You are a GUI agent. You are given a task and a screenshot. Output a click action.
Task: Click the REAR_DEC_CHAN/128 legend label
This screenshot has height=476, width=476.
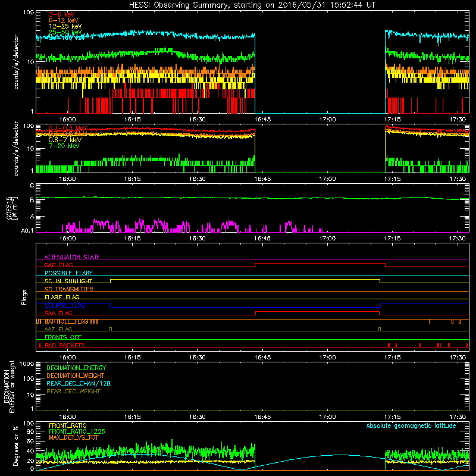point(79,383)
